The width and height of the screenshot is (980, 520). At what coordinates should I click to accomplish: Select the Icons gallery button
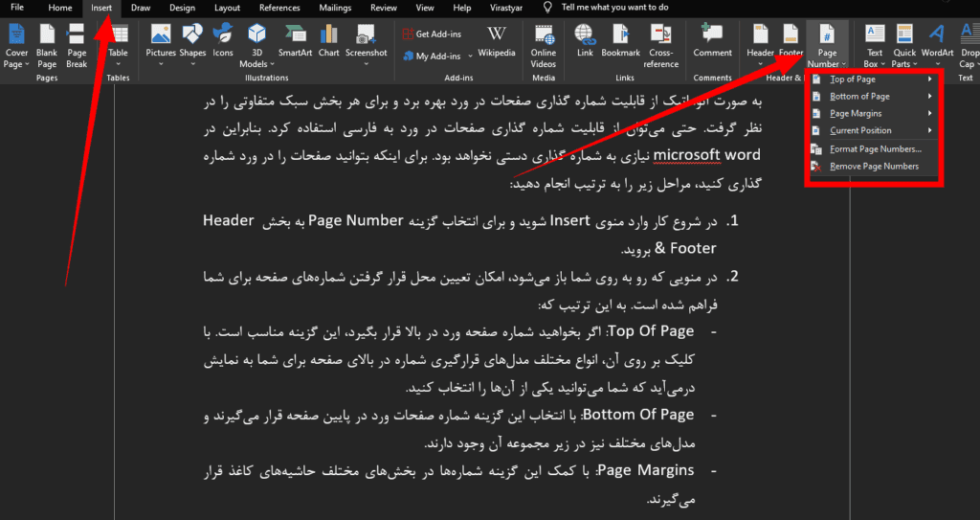click(x=223, y=43)
